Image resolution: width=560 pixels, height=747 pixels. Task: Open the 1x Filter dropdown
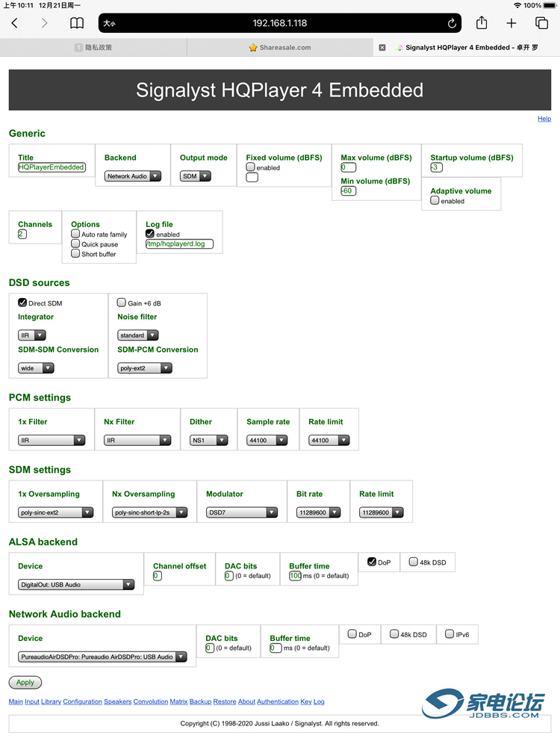[52, 441]
